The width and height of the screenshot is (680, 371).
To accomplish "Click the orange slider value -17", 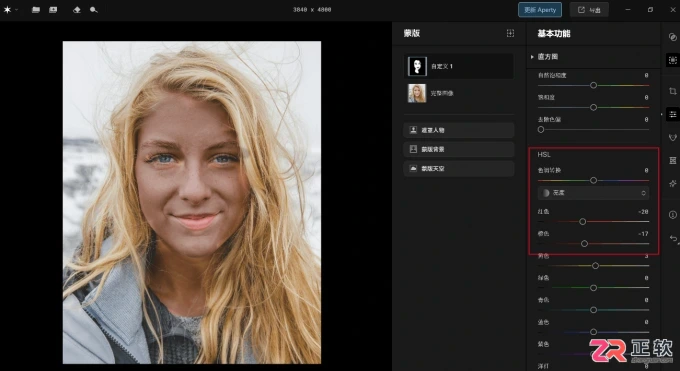I will 643,234.
